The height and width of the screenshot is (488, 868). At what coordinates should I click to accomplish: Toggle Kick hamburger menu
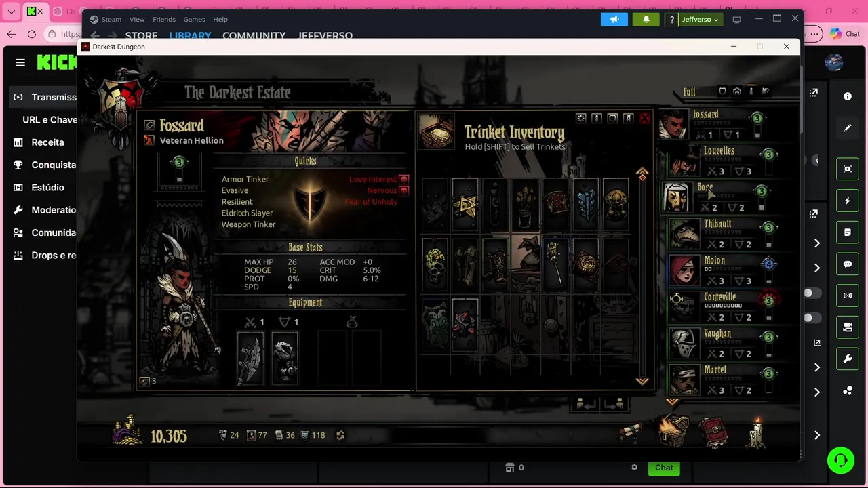tap(20, 62)
